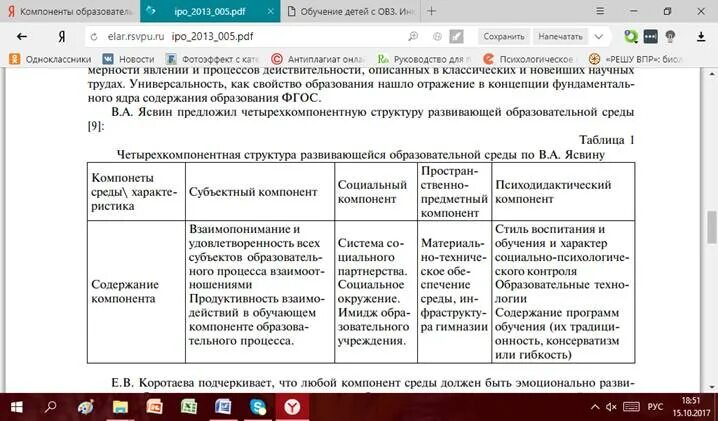718x421 pixels.
Task: Click the Социальный компонент header cell
Action: tap(376, 191)
